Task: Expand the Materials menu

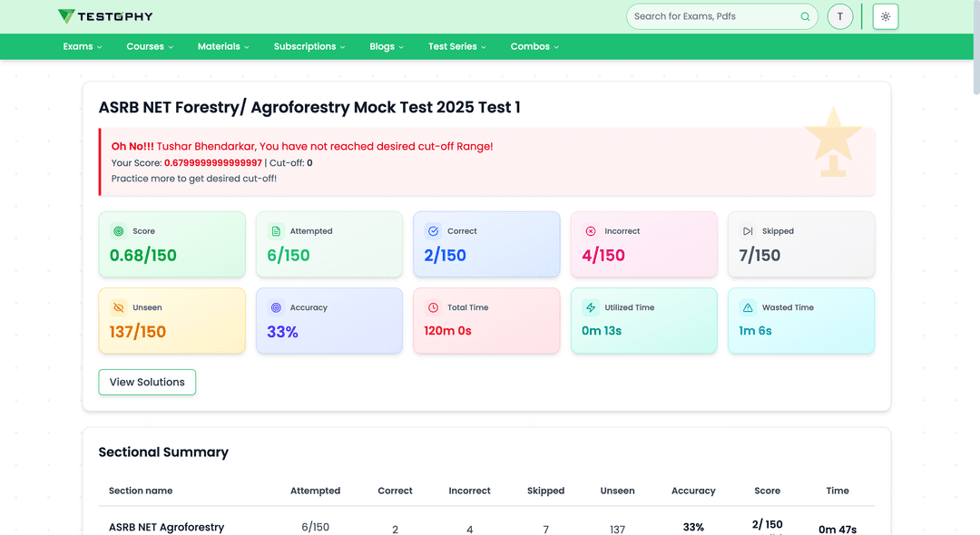Action: coord(223,47)
